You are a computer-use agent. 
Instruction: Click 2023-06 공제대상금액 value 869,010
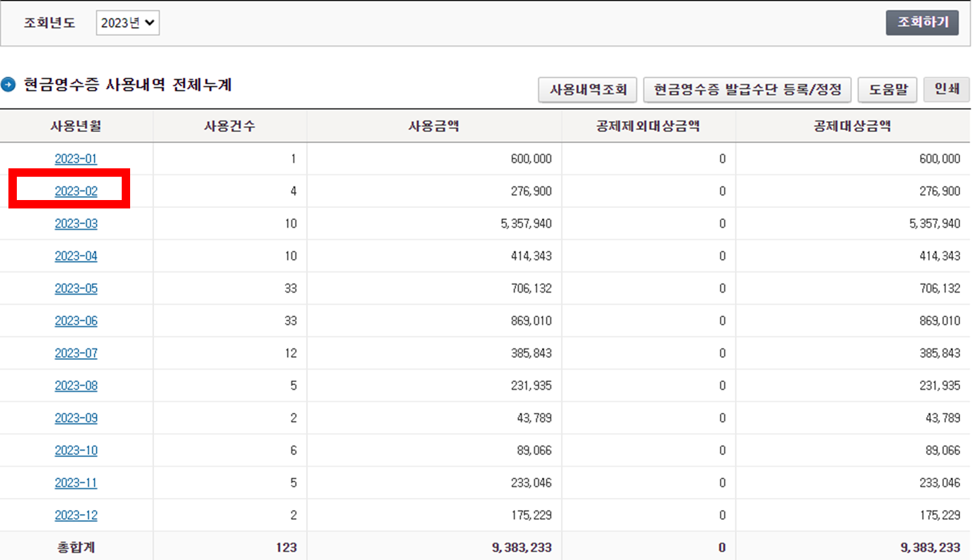[x=939, y=320]
